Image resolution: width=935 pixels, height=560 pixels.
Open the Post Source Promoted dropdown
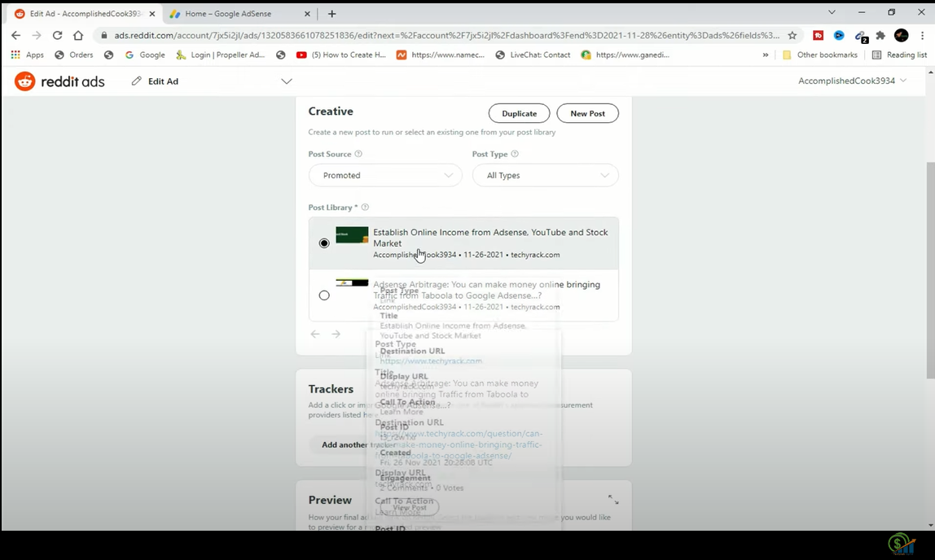click(385, 175)
